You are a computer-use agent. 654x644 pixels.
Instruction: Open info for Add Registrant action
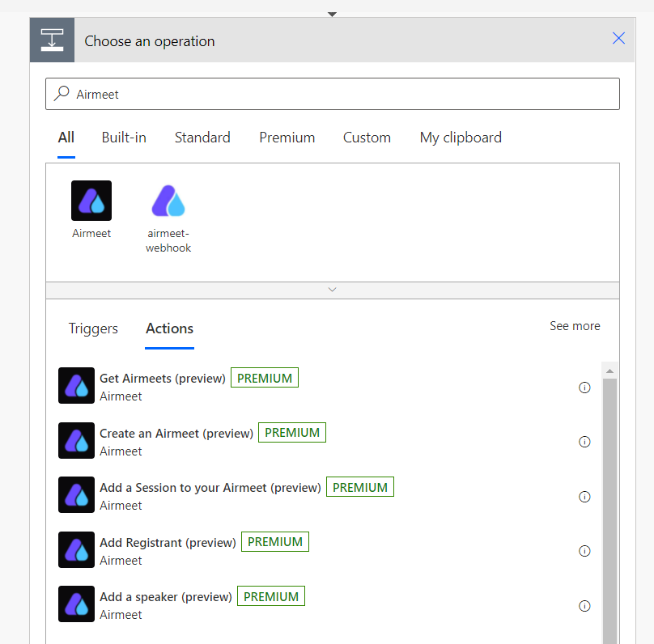click(x=584, y=551)
